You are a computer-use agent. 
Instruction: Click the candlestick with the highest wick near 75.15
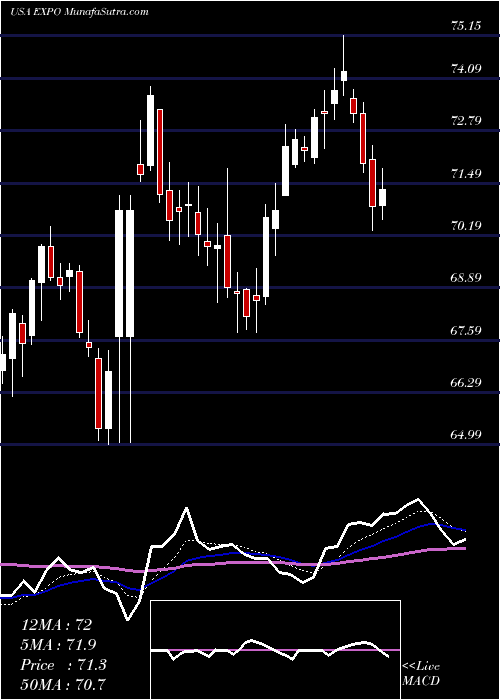pos(344,65)
